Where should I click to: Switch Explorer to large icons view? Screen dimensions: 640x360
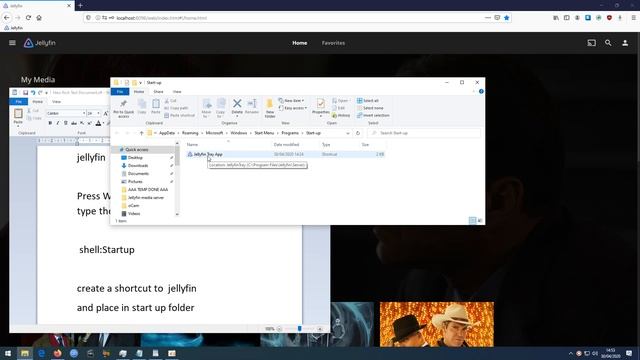pos(480,220)
